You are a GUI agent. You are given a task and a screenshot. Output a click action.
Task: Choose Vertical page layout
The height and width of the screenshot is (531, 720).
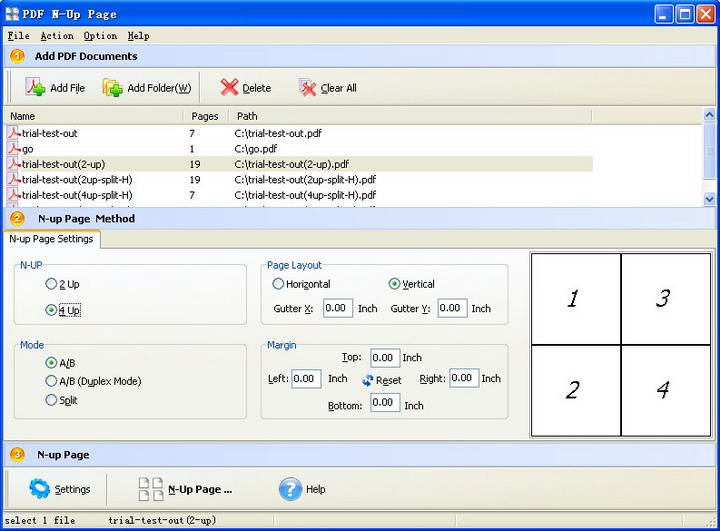tap(394, 284)
